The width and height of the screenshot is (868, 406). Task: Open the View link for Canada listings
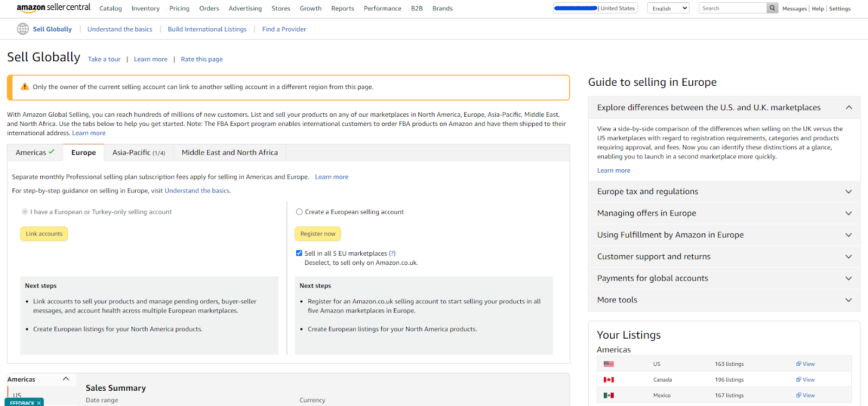pyautogui.click(x=806, y=380)
